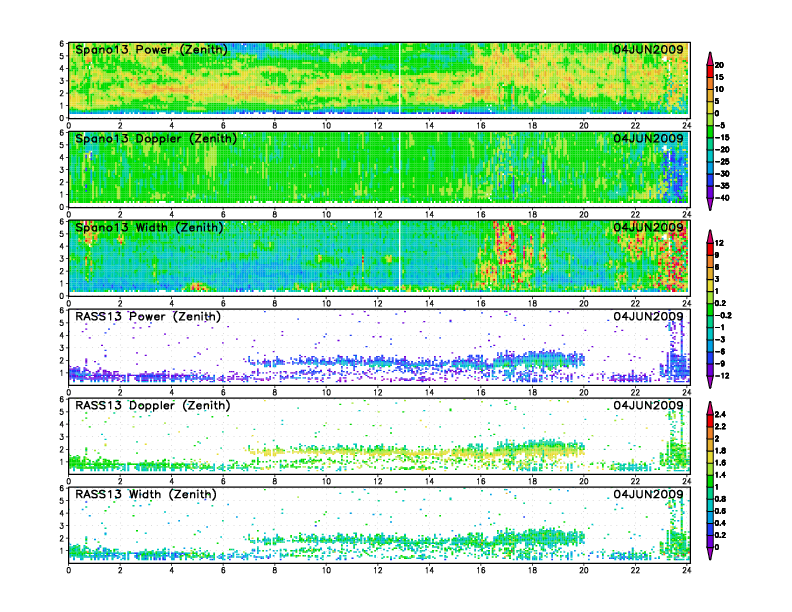Image resolution: width=792 pixels, height=612 pixels.
Task: Click hour 16 tick below RASS13 Doppler panel
Action: pyautogui.click(x=481, y=481)
